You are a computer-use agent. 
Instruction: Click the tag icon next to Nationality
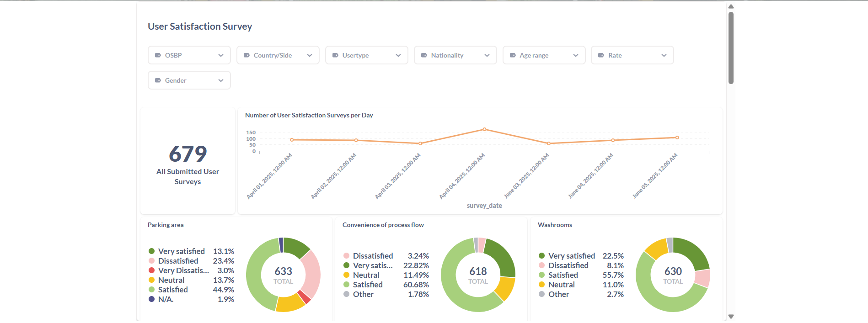424,55
